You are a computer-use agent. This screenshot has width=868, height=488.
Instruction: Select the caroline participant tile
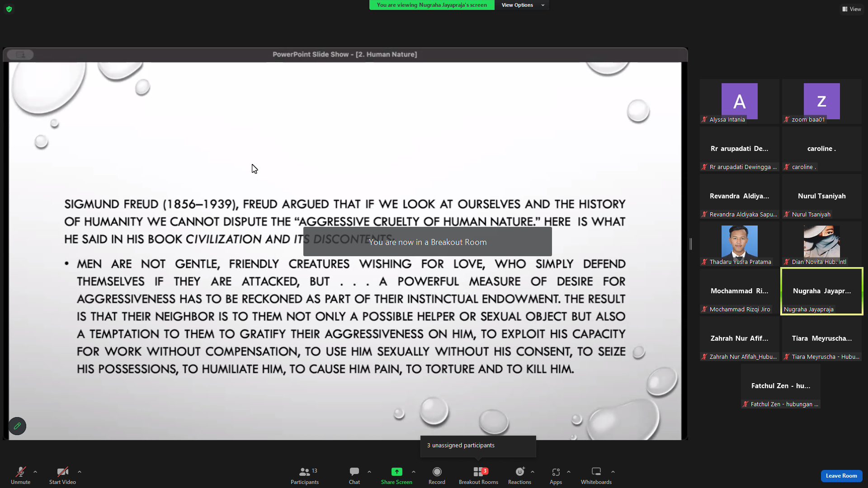(822, 149)
